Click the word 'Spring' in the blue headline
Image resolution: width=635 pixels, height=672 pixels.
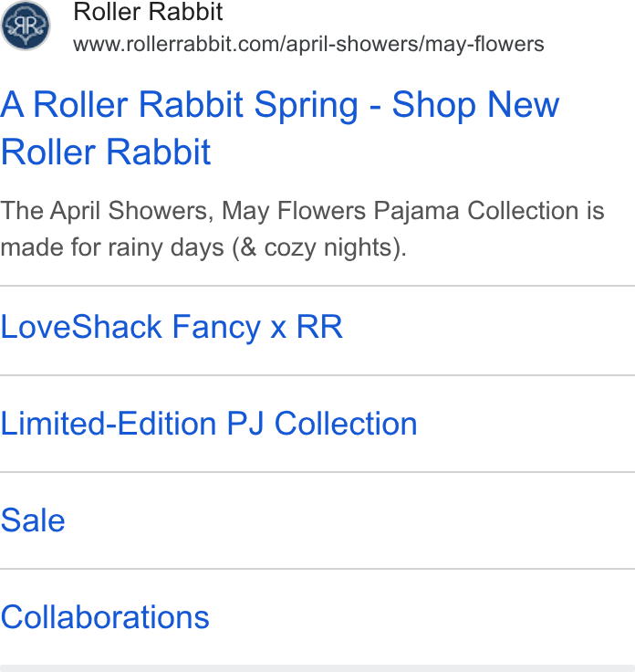[x=307, y=106]
